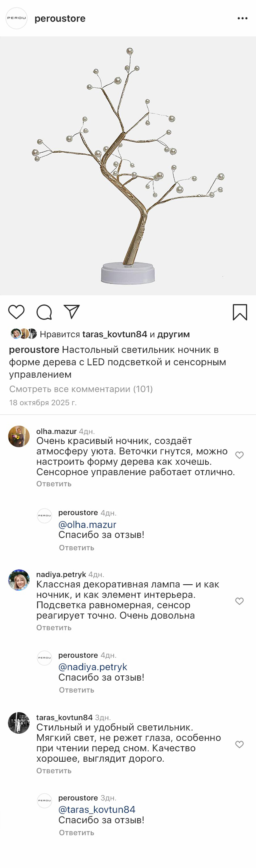The width and height of the screenshot is (256, 868).
Task: Like the post with heart icon
Action: 16,312
